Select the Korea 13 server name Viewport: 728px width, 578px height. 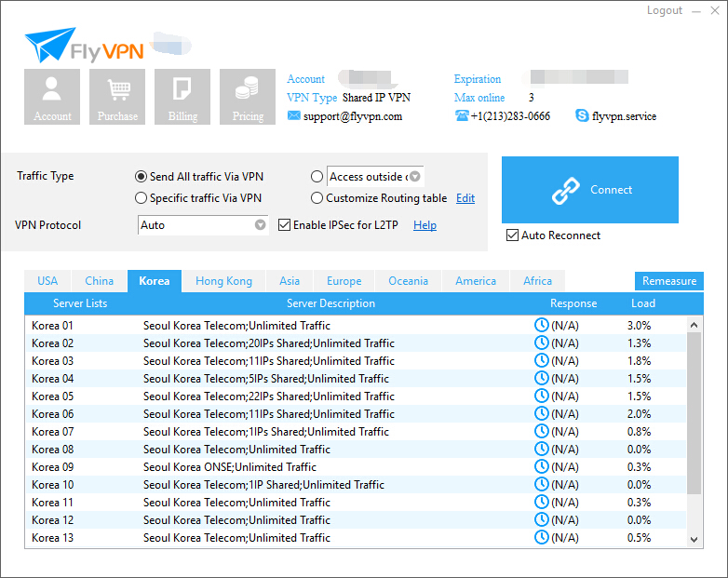(x=52, y=538)
